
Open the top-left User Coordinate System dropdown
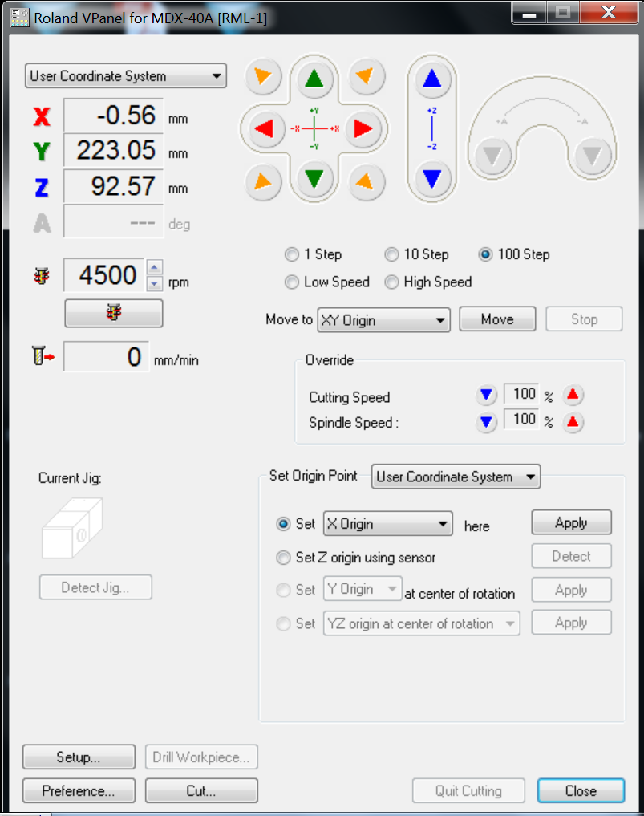pyautogui.click(x=126, y=76)
